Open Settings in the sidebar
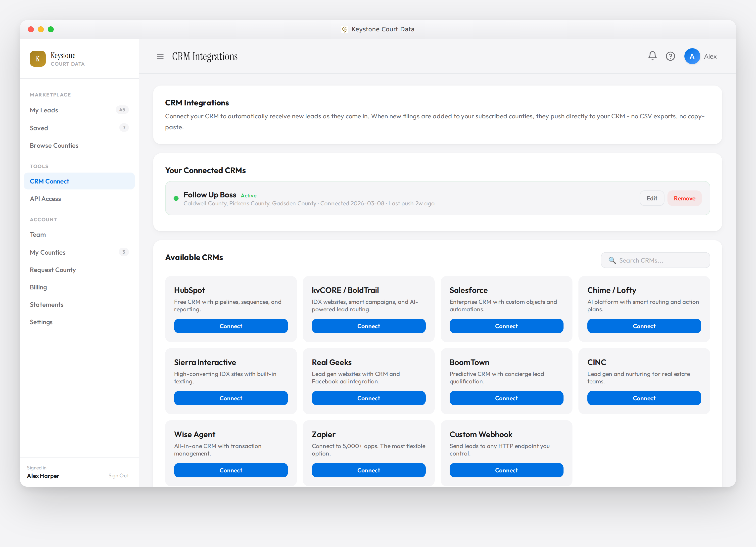The height and width of the screenshot is (547, 756). click(79, 322)
